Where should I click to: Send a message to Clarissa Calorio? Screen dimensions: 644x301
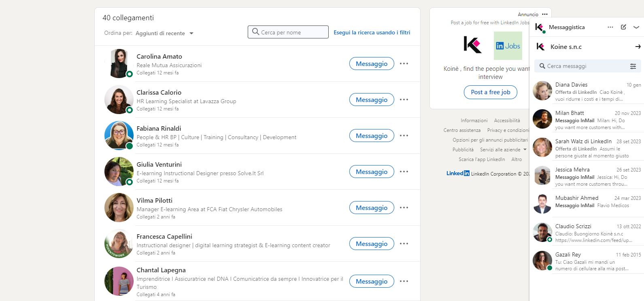[371, 100]
